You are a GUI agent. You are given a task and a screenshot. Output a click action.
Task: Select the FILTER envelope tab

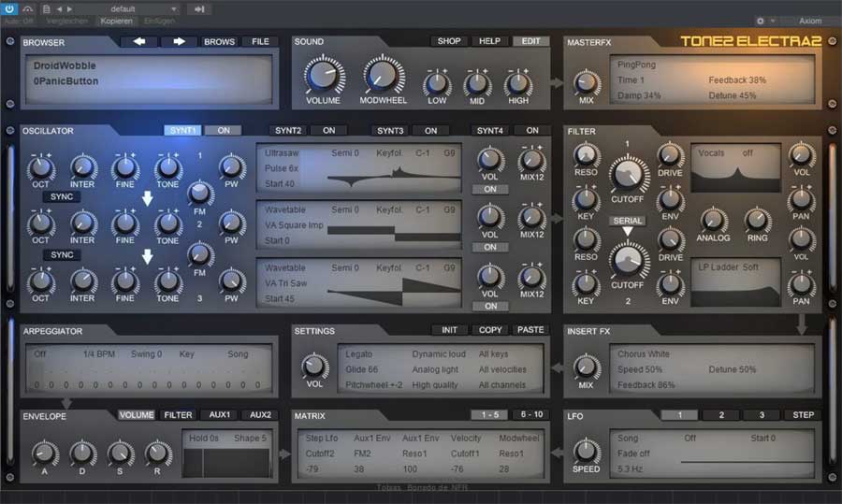(x=178, y=415)
